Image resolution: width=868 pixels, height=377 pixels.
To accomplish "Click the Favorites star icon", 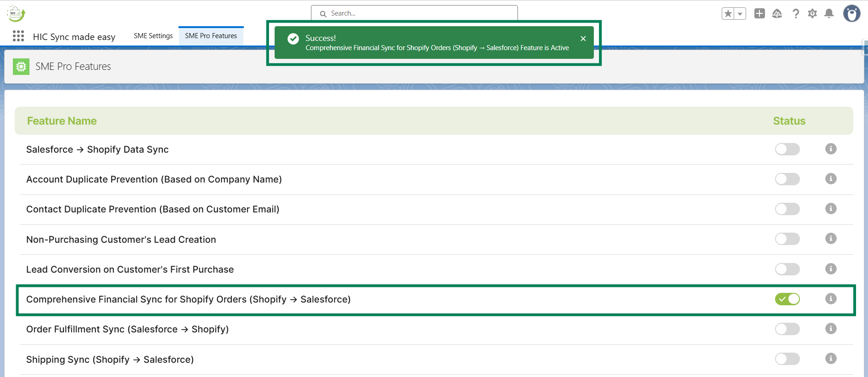I will (x=728, y=14).
